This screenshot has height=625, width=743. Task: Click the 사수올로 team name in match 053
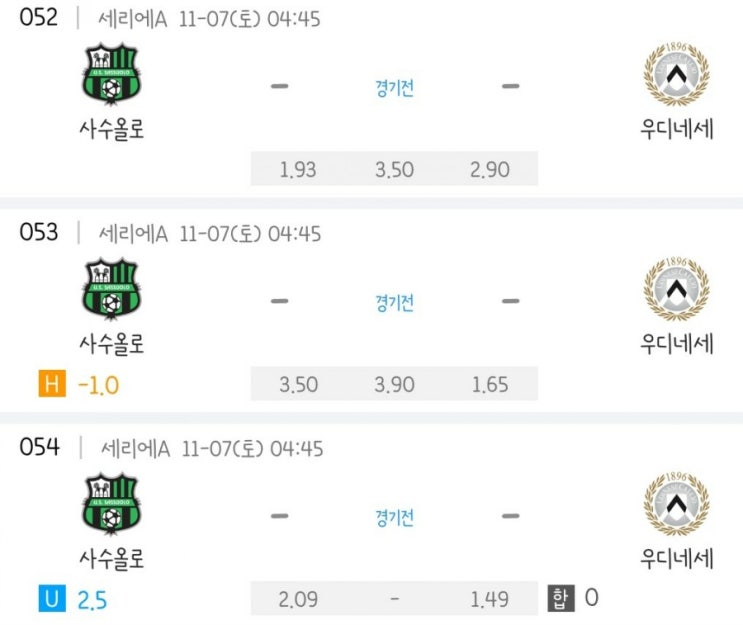[112, 344]
